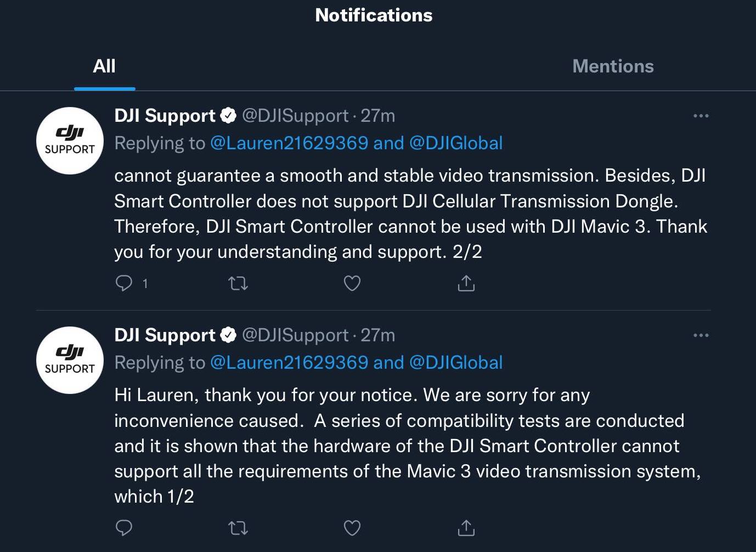Share the 2/2 DJI Support tweet
This screenshot has height=552, width=756.
pyautogui.click(x=466, y=283)
